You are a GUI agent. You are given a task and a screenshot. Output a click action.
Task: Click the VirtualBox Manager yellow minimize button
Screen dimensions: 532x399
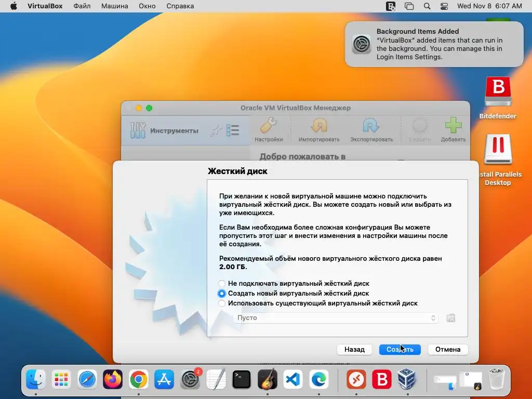point(138,108)
